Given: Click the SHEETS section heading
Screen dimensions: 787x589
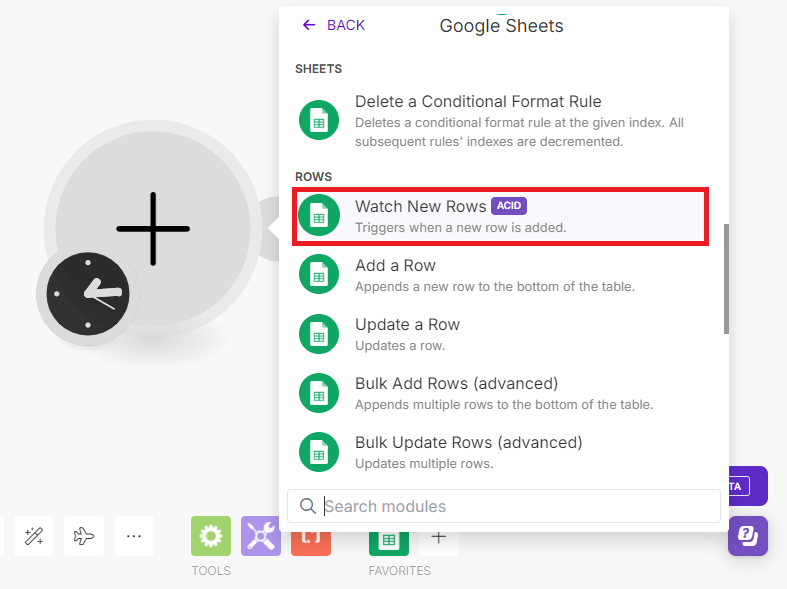Looking at the screenshot, I should pos(319,69).
